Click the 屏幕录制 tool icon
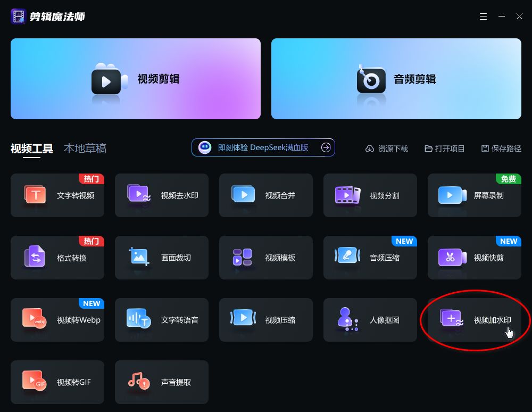532x412 pixels. tap(452, 195)
